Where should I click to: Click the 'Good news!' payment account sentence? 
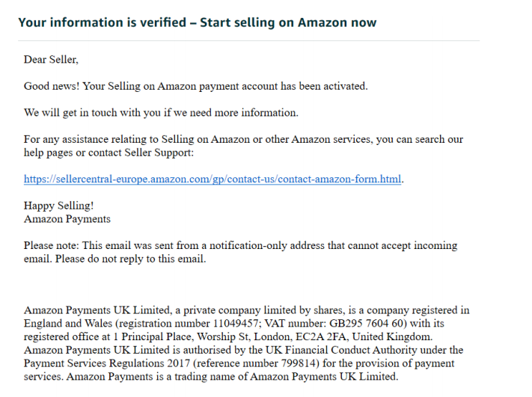pyautogui.click(x=196, y=86)
